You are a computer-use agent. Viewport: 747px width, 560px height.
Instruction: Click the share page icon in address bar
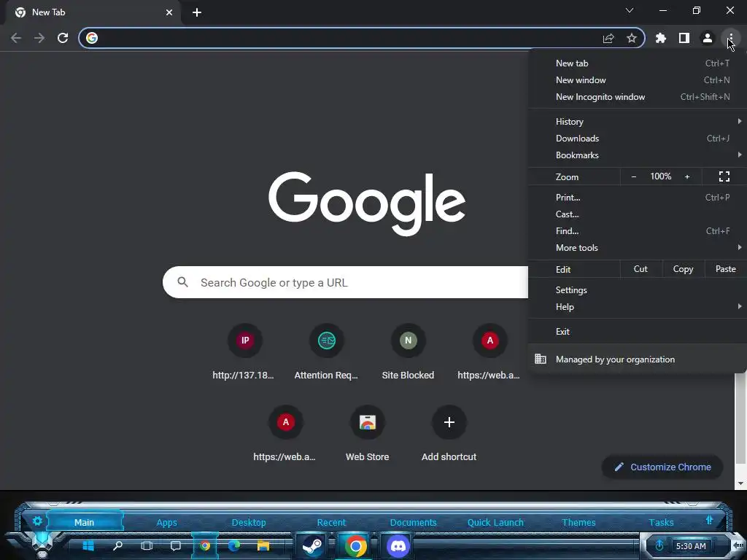pyautogui.click(x=608, y=38)
